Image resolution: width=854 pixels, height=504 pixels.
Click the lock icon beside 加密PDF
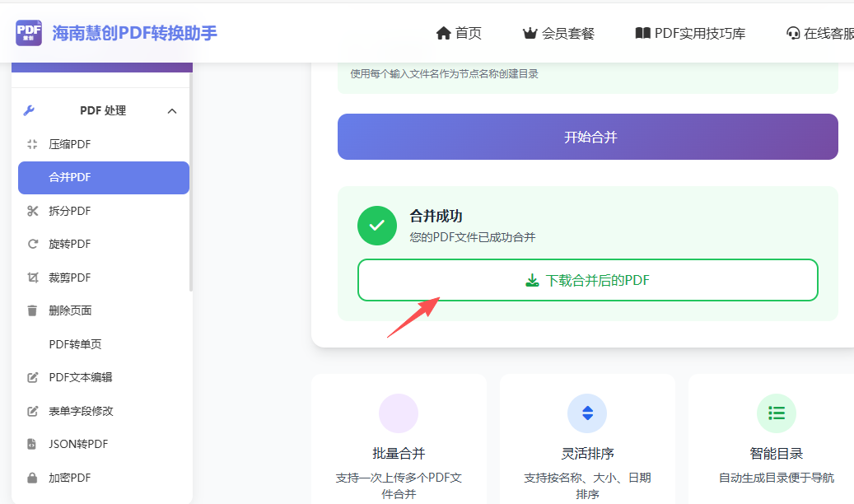pos(32,478)
